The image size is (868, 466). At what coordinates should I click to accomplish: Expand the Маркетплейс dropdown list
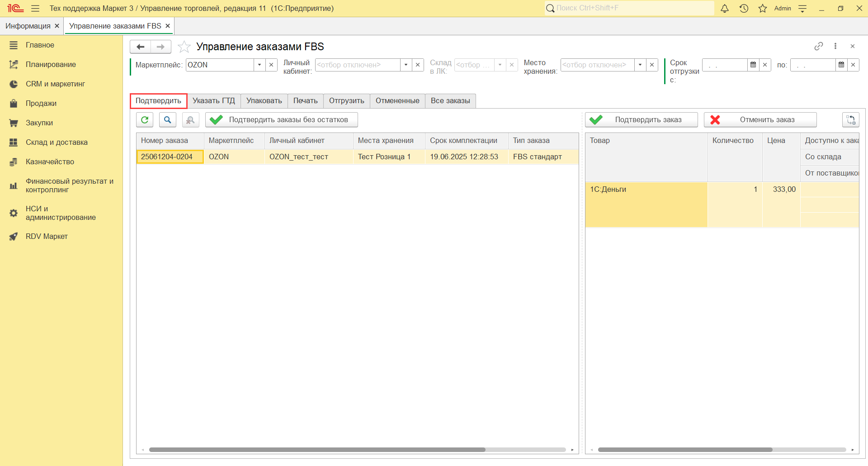coord(259,65)
